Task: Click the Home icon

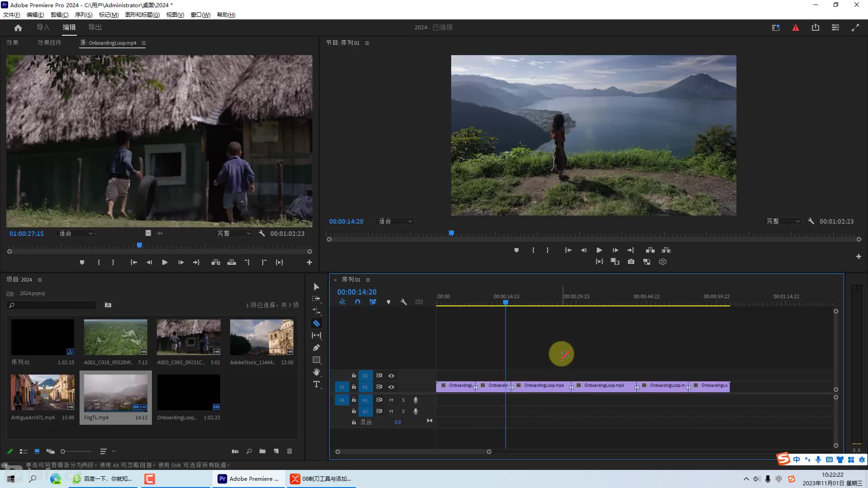Action: pyautogui.click(x=18, y=28)
